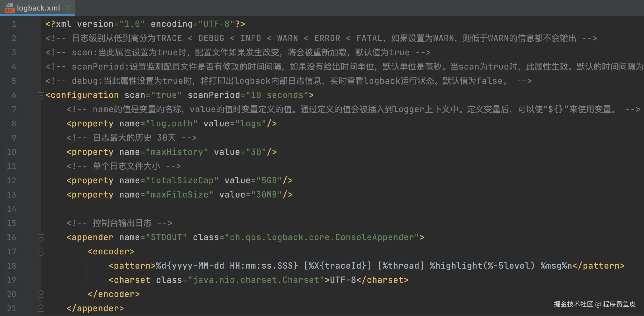Click the ConsoleAppender class name string
This screenshot has width=644, height=316.
tap(324, 238)
